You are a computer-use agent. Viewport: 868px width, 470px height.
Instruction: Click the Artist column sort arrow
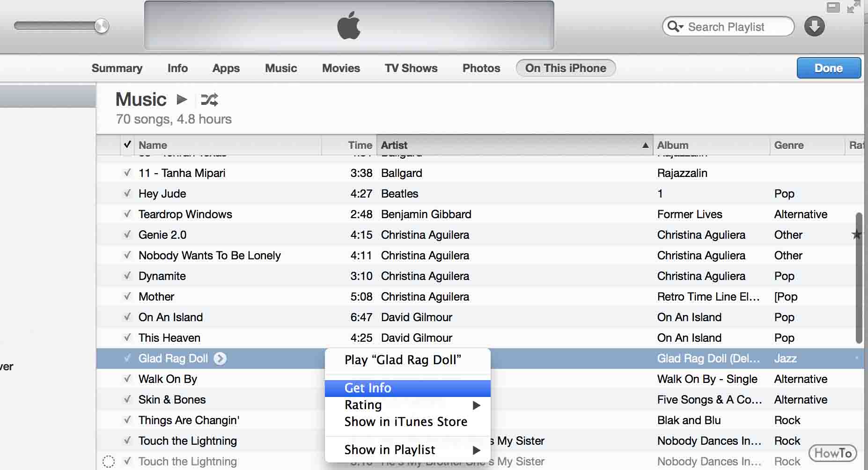645,145
